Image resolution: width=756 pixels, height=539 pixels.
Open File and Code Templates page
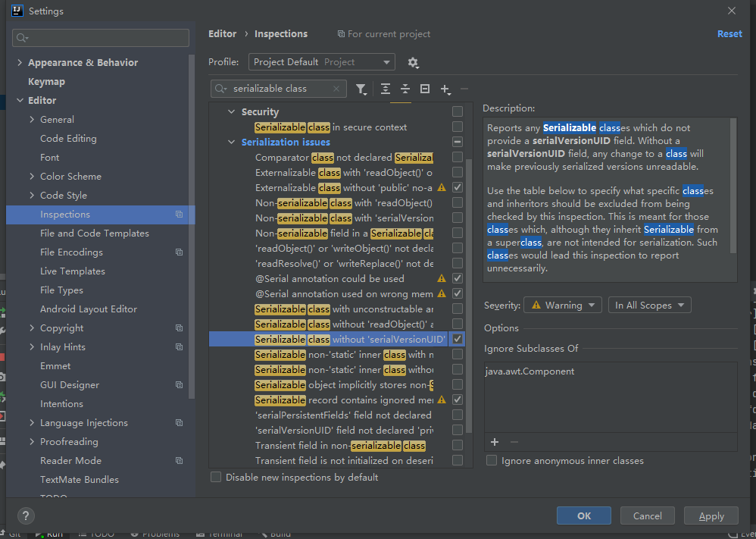click(x=95, y=233)
